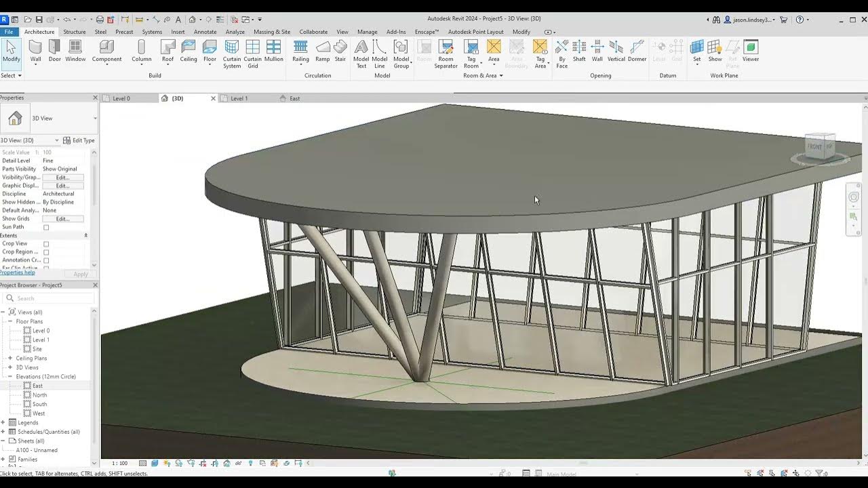Click Edit for Visibility/Graphics overrides

(62, 178)
